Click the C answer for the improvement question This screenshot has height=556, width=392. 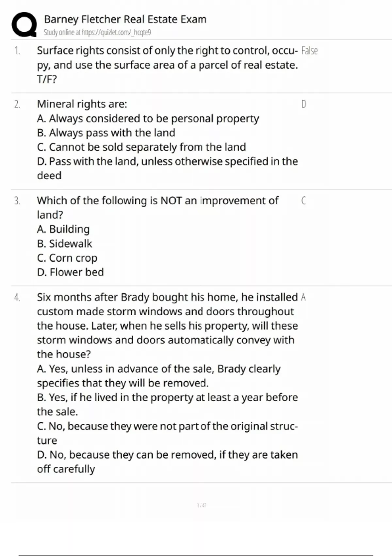[x=303, y=200]
